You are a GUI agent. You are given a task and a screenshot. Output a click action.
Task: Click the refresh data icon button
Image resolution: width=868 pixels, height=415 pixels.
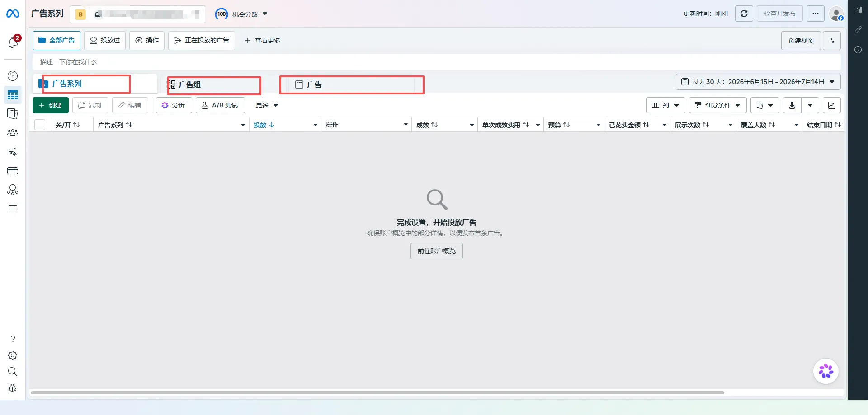744,14
